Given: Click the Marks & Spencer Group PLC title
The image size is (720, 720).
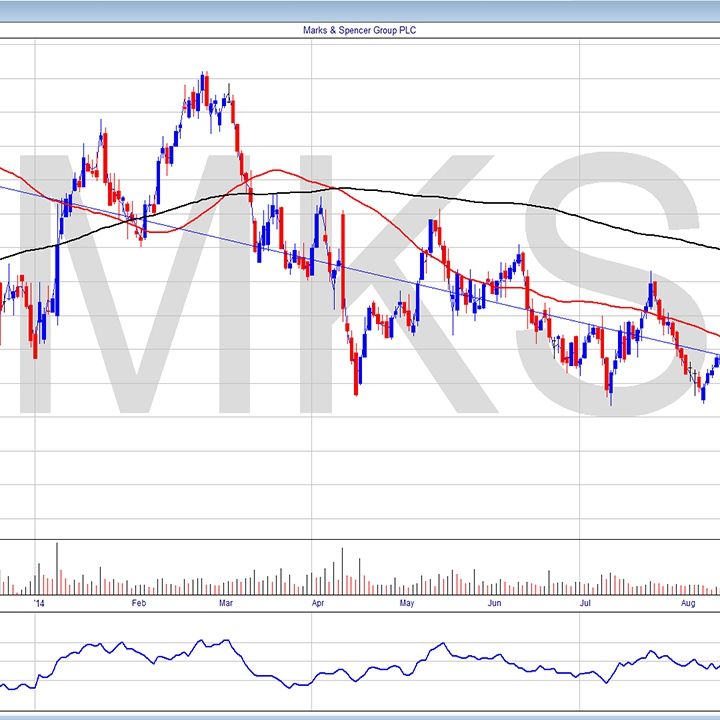Looking at the screenshot, I should coord(359,31).
